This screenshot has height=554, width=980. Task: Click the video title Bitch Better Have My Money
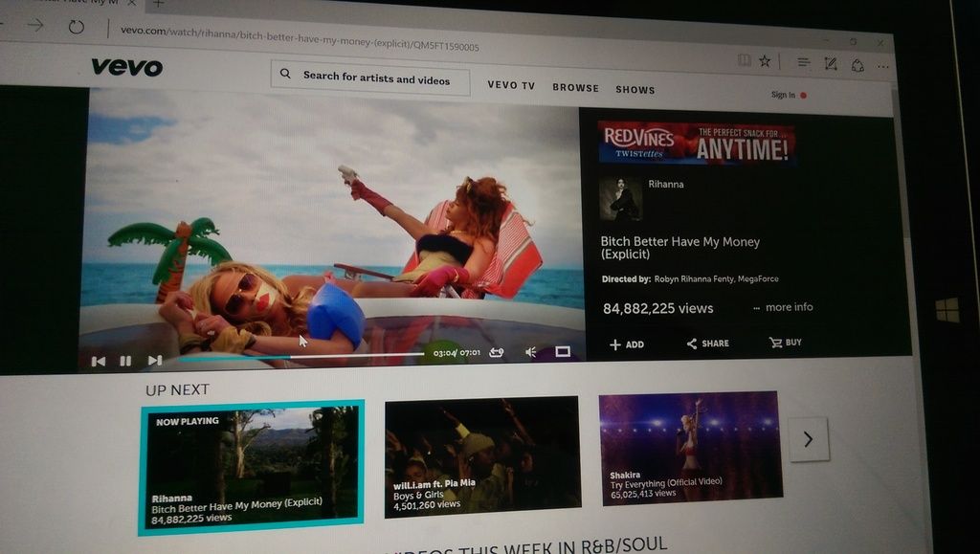(680, 247)
